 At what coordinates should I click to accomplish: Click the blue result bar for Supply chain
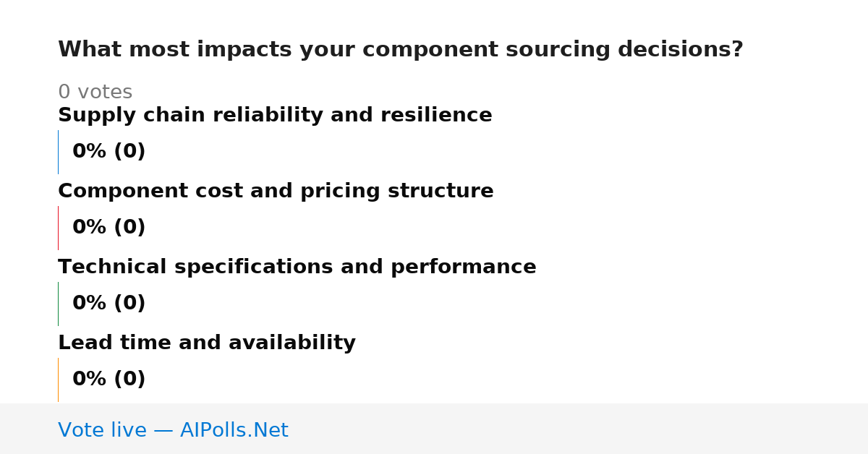click(x=58, y=152)
